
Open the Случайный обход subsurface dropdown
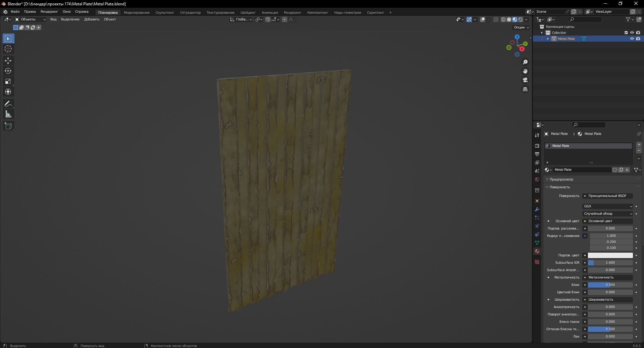click(x=608, y=213)
